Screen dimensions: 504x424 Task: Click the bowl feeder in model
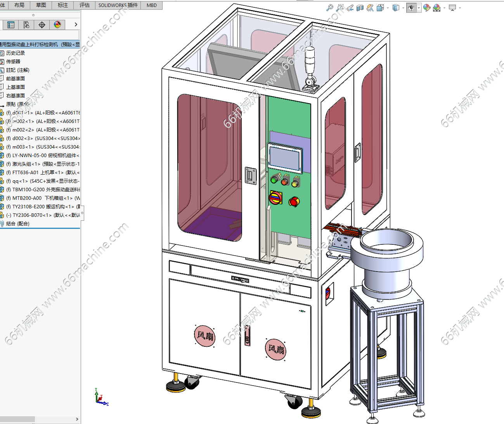(x=387, y=263)
